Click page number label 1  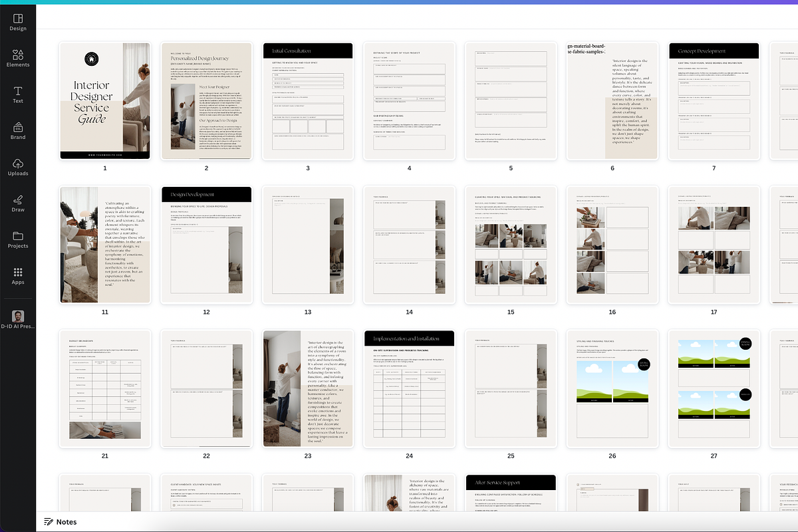pos(105,168)
